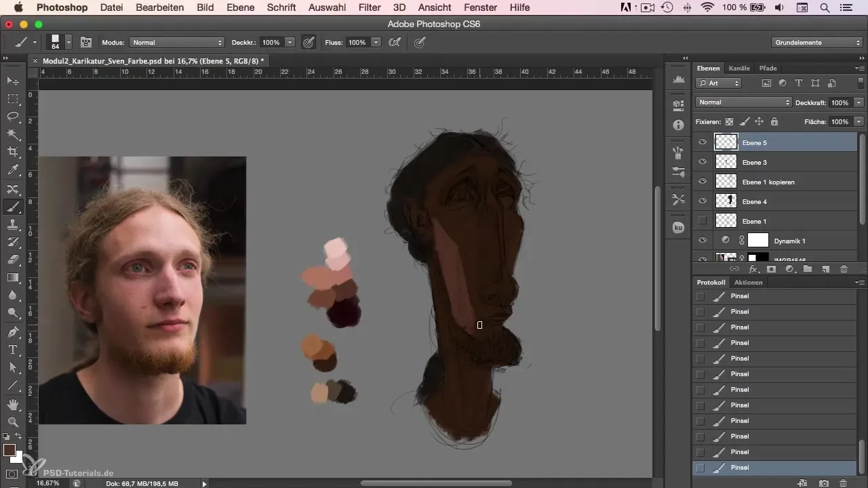
Task: Switch to the Aktionen tab
Action: [x=748, y=283]
